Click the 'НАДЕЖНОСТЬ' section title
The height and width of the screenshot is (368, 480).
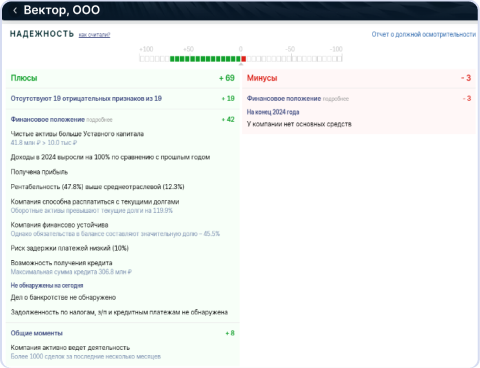click(x=42, y=34)
